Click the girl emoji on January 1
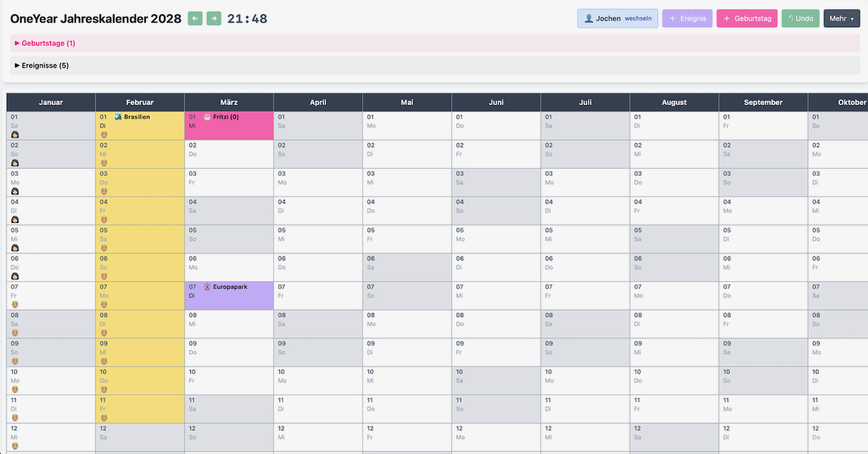Viewport: 868px width, 454px height. (x=14, y=134)
